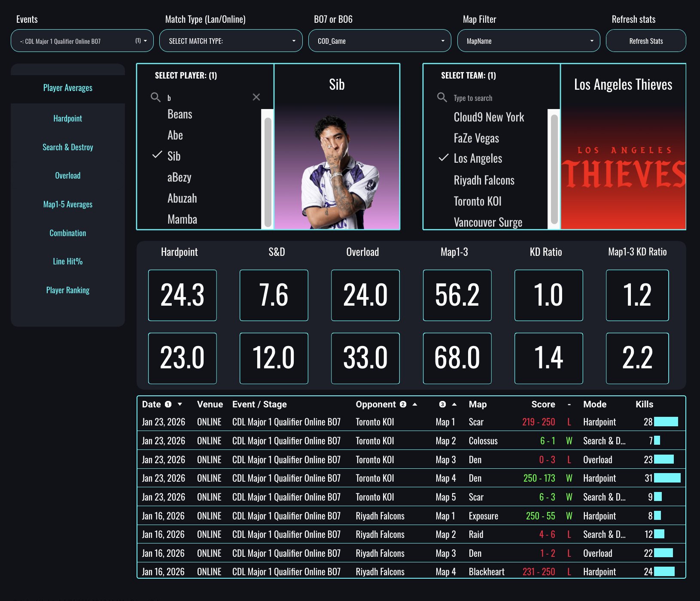Open the Line Hit% sidebar link
The height and width of the screenshot is (601, 700).
pyautogui.click(x=68, y=261)
